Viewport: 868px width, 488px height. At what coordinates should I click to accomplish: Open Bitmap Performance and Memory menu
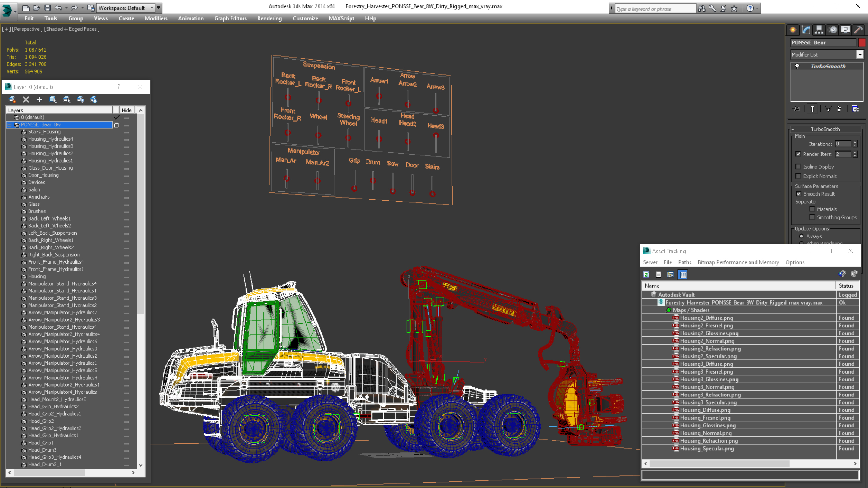(x=738, y=262)
